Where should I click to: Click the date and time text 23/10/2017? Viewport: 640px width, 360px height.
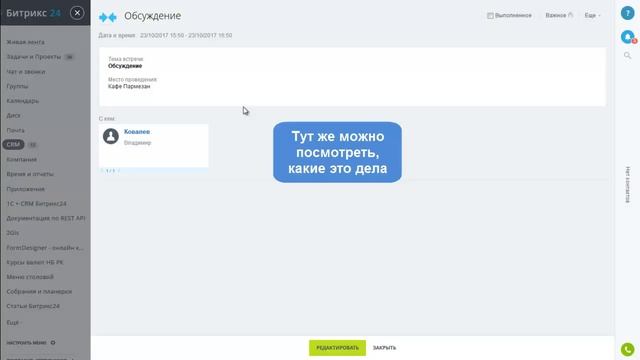[x=186, y=36]
